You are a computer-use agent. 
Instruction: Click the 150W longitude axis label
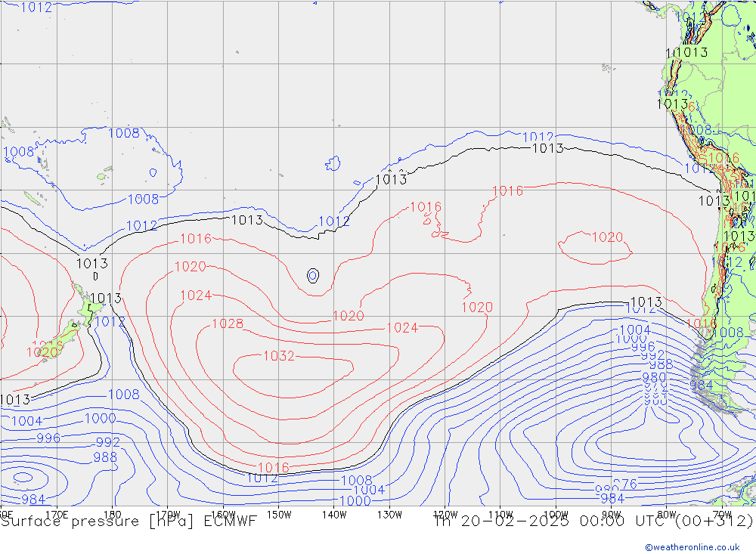279,515
